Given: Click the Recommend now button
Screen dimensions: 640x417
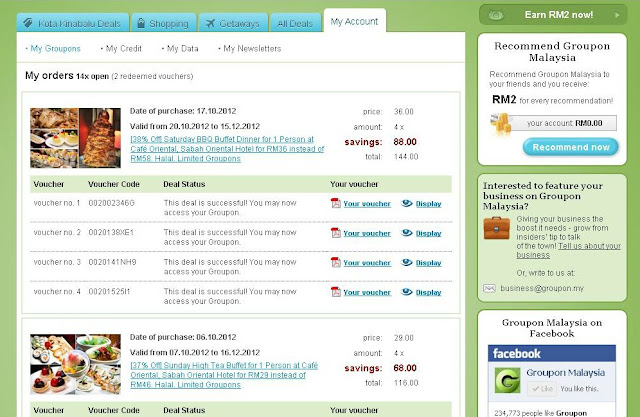Looking at the screenshot, I should [571, 147].
